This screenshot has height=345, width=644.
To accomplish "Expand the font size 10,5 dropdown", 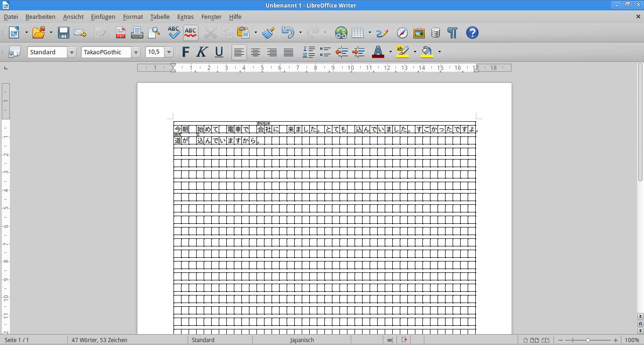I will (169, 52).
